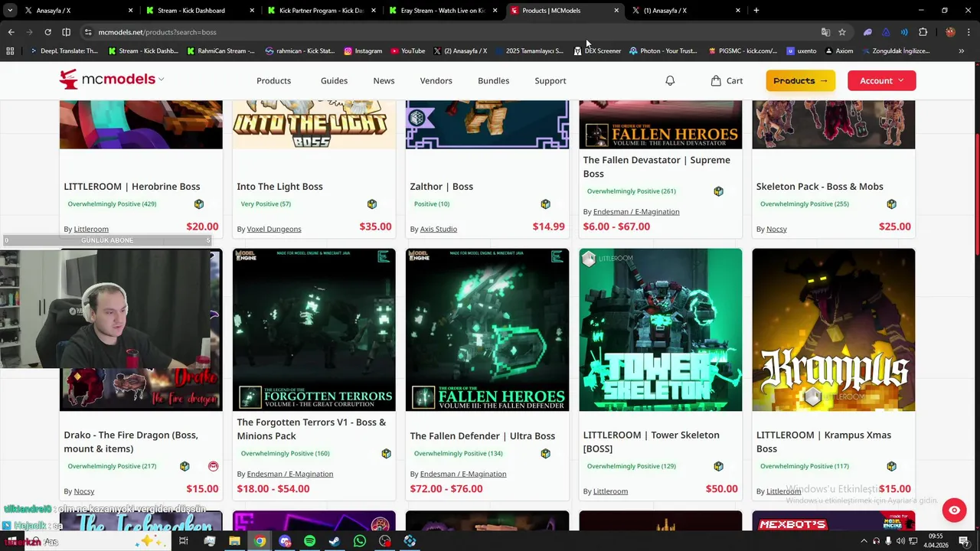Open the Voxel Dungeons vendor link
The width and height of the screenshot is (980, 551).
click(x=274, y=229)
